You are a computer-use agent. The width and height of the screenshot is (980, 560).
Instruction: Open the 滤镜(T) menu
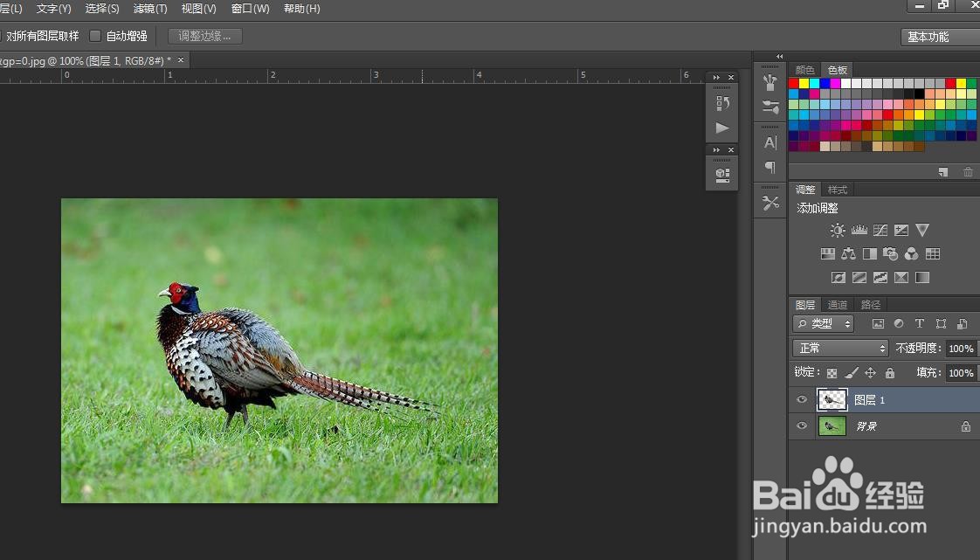pyautogui.click(x=150, y=9)
